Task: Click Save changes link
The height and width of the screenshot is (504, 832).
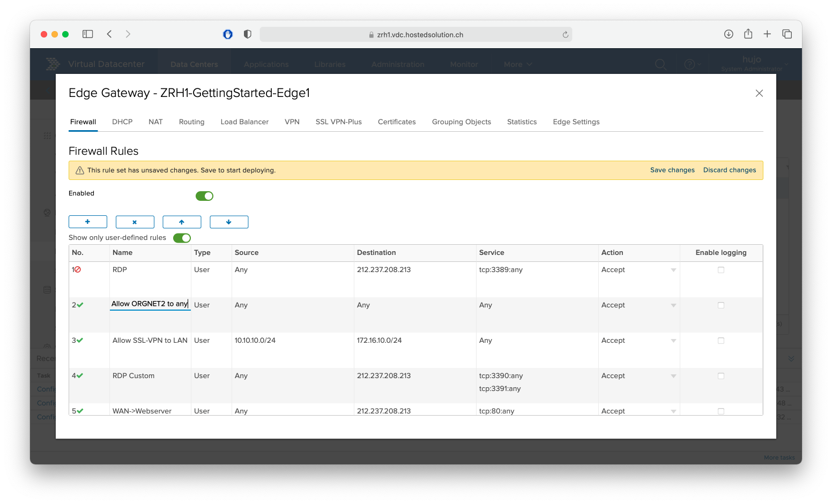Action: coord(672,170)
